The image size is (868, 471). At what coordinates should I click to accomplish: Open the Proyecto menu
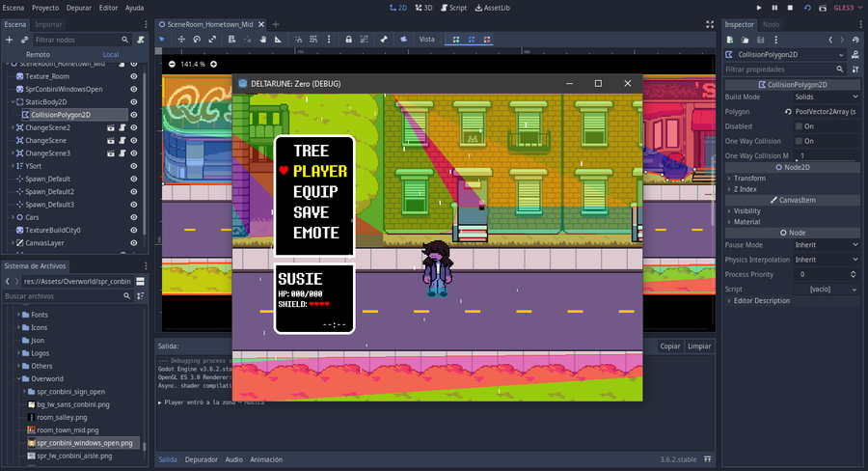tap(45, 8)
